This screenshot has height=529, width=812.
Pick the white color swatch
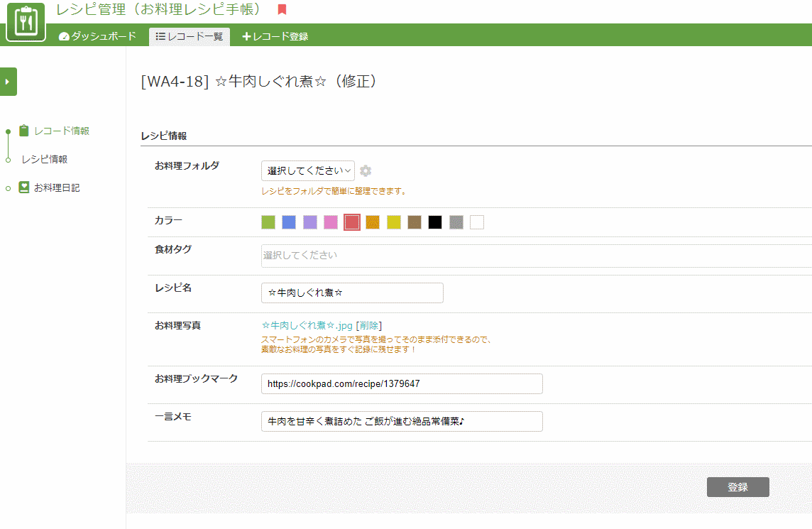[x=477, y=222]
